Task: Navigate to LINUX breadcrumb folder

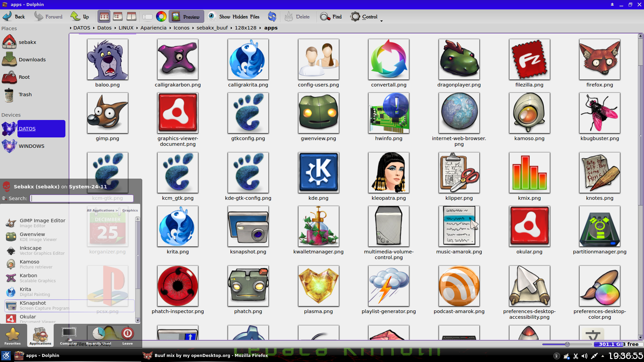Action: pos(126,28)
